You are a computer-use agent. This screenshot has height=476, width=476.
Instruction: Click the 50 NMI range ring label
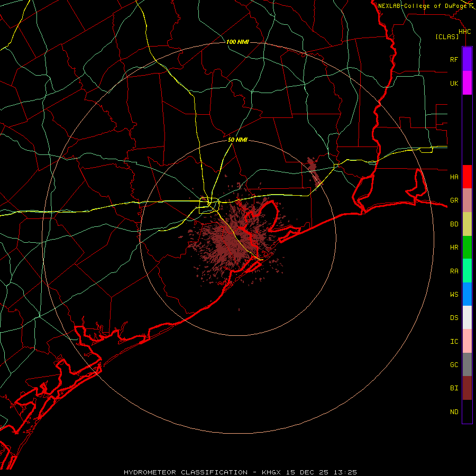click(x=237, y=140)
